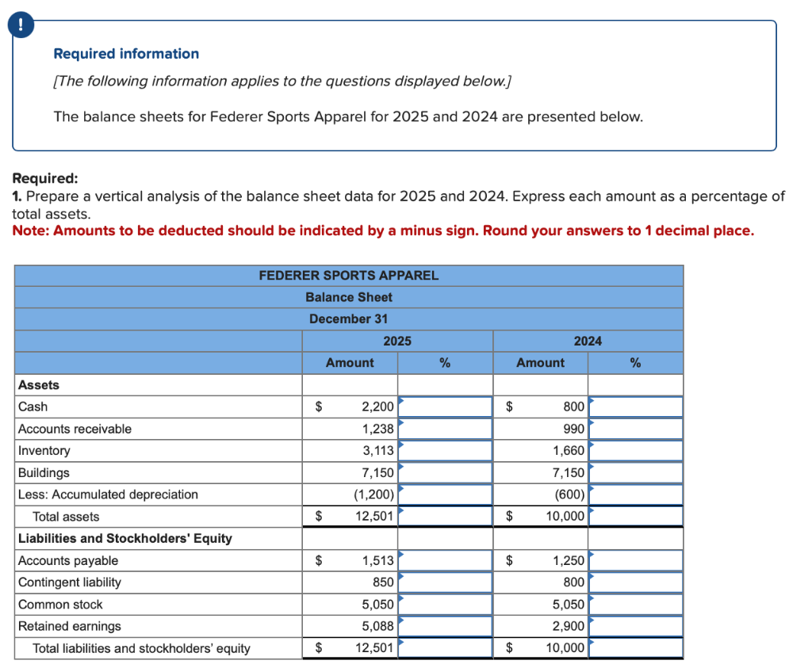The width and height of the screenshot is (812, 668).
Task: Click the 'Less: Accumulated depreciation' row label
Action: click(x=108, y=494)
